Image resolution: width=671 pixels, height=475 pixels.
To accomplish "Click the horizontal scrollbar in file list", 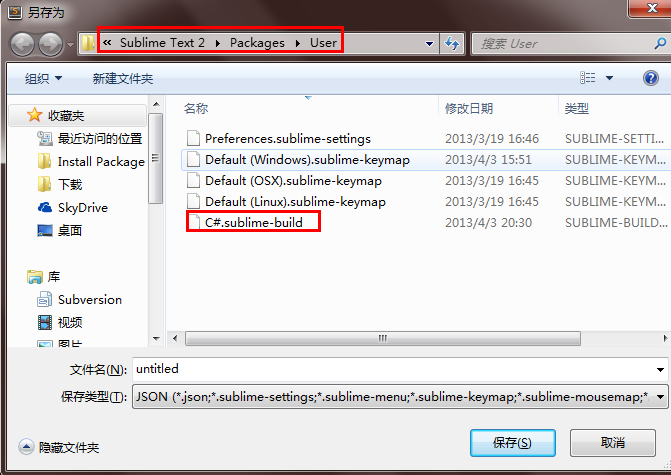I will click(x=383, y=338).
